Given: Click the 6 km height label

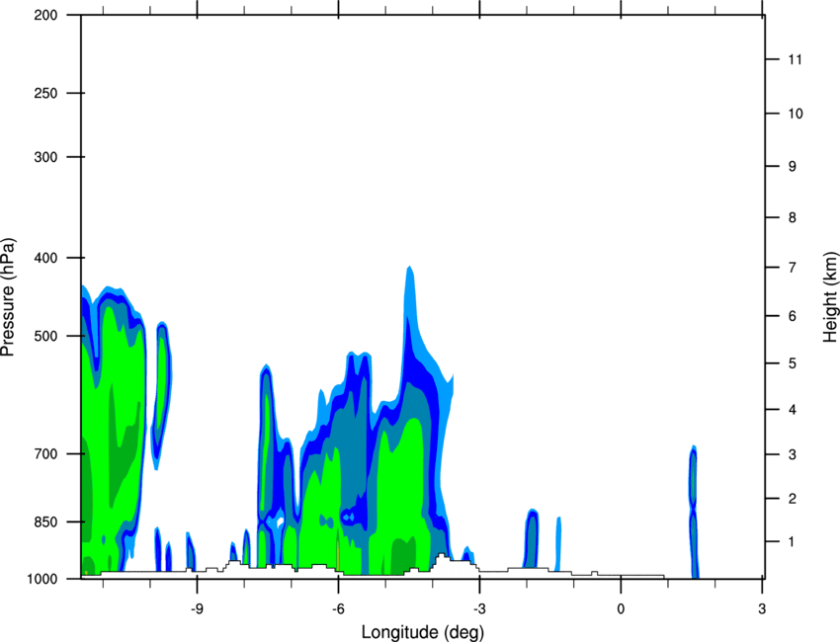Looking at the screenshot, I should [793, 316].
